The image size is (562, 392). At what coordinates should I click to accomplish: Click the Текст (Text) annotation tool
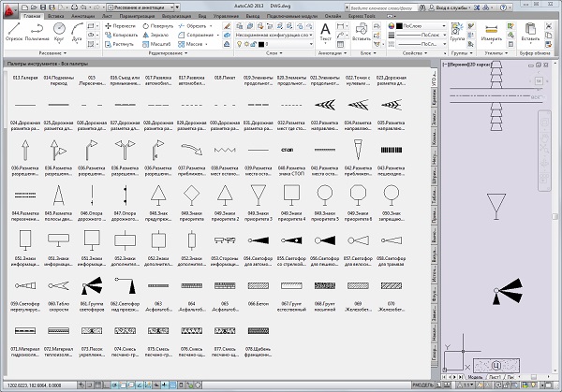[x=326, y=32]
